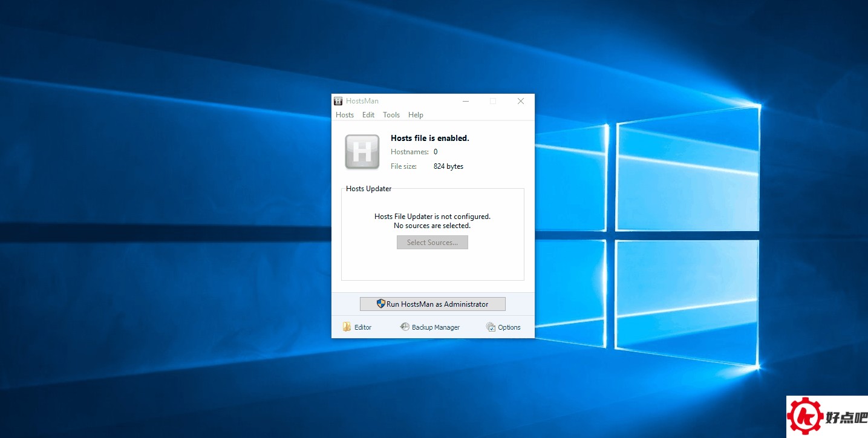Screen dimensions: 868x438
Task: Open the Hosts menu
Action: pyautogui.click(x=345, y=115)
